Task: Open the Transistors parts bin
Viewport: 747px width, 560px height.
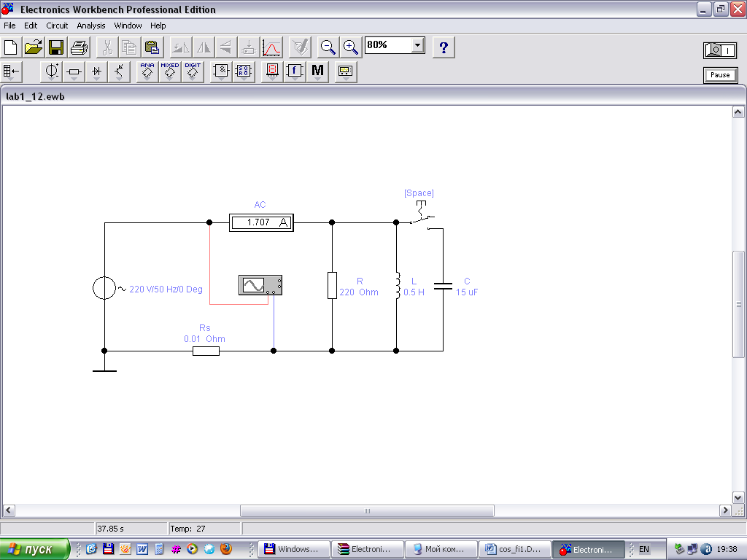Action: 119,71
